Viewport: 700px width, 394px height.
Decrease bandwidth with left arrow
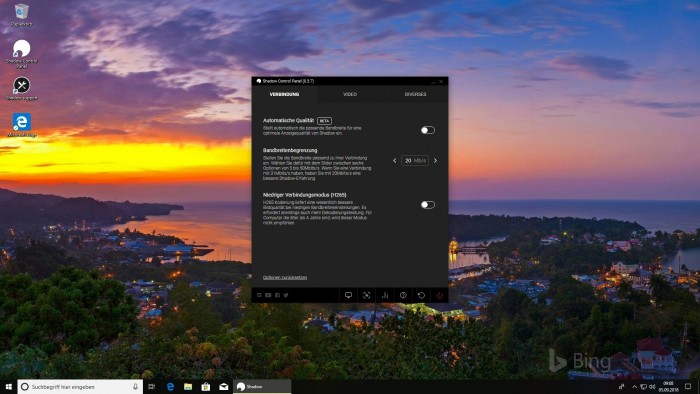coord(395,161)
